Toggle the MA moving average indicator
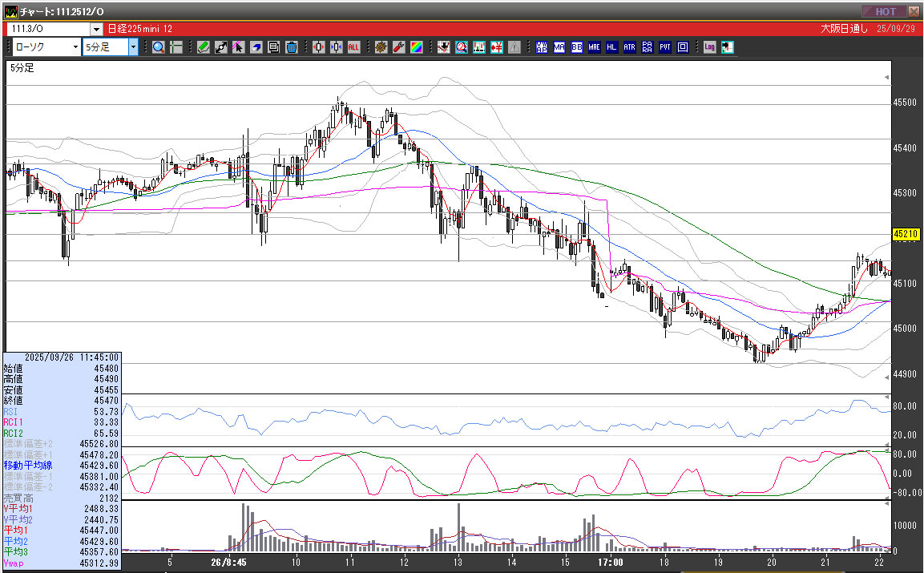The height and width of the screenshot is (573, 924). point(559,47)
